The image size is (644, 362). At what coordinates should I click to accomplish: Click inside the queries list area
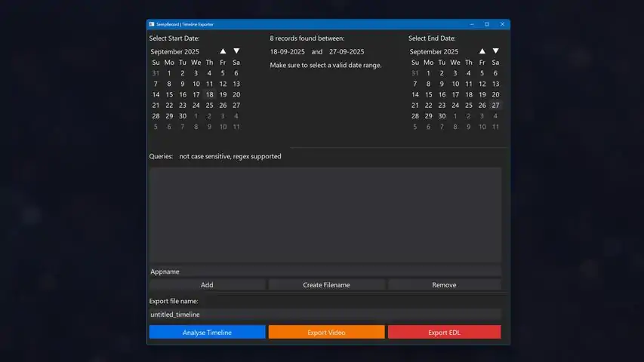point(325,215)
